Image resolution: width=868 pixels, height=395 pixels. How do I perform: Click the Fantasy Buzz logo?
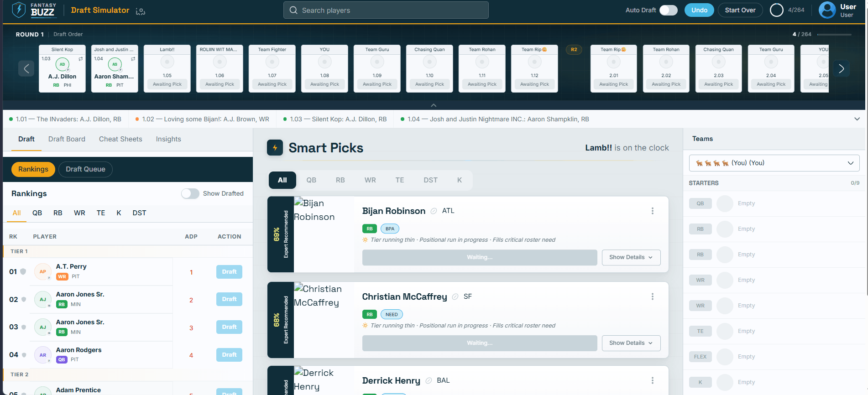point(34,10)
